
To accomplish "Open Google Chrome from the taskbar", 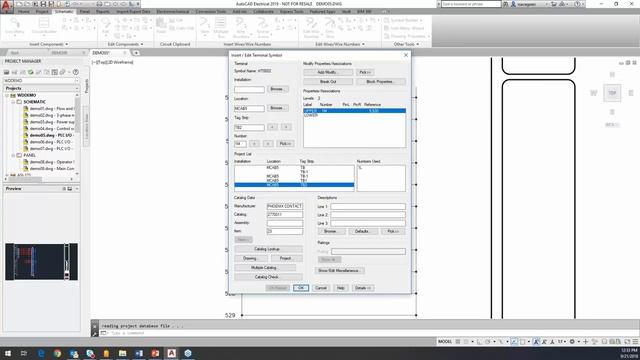I will pyautogui.click(x=57, y=353).
